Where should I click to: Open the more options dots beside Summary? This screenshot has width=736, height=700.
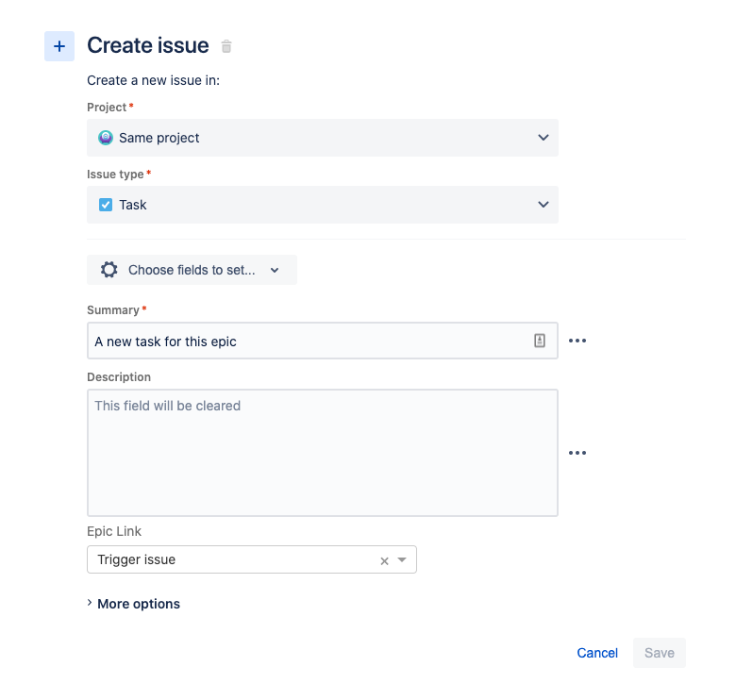pyautogui.click(x=577, y=342)
